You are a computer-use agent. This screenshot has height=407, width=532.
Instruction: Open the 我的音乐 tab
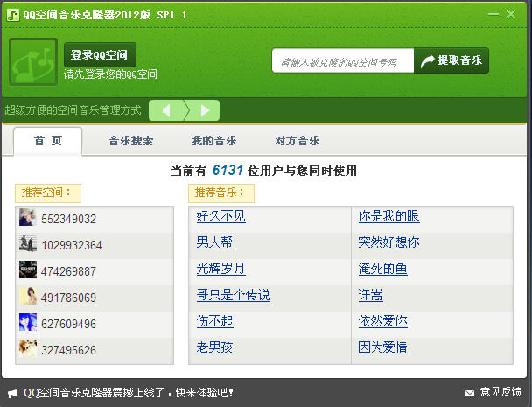pyautogui.click(x=213, y=141)
